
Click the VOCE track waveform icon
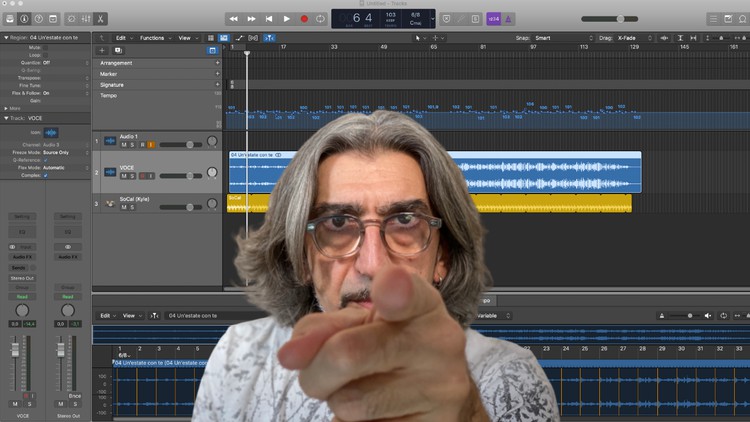point(110,172)
